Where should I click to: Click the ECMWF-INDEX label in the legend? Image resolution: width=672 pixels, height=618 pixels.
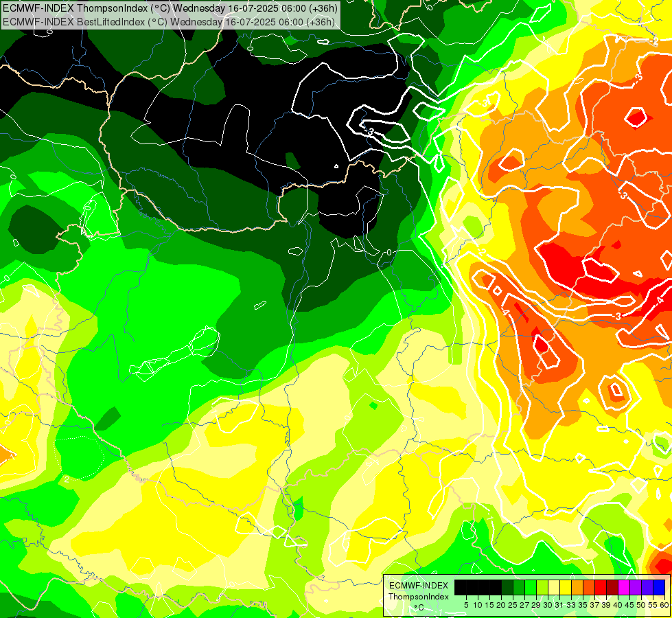pyautogui.click(x=419, y=586)
